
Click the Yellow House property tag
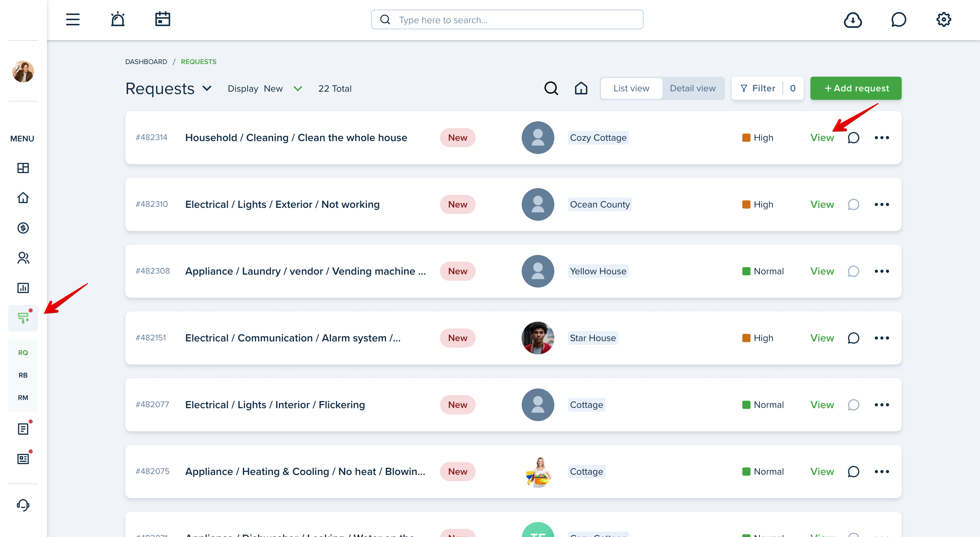point(598,271)
